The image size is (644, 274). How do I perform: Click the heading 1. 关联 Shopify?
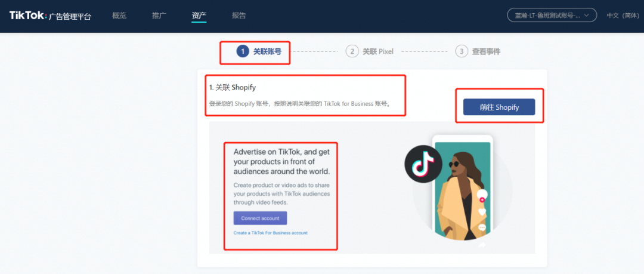233,88
